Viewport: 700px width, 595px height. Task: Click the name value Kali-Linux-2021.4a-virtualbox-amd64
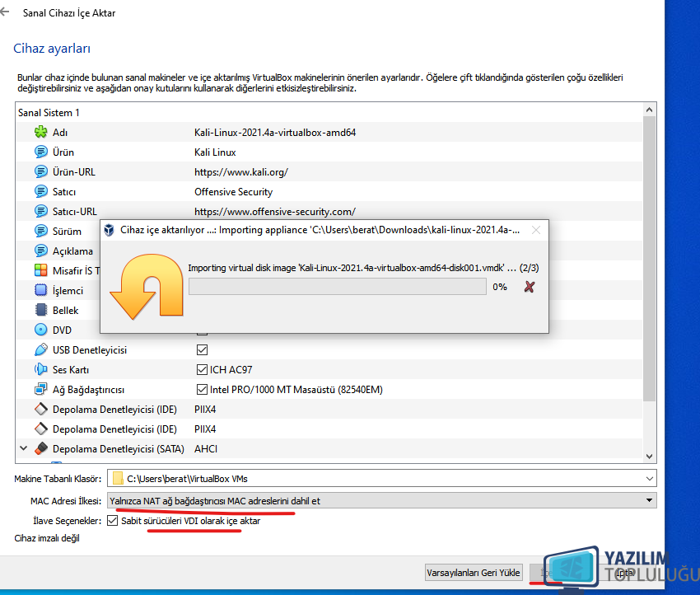275,132
